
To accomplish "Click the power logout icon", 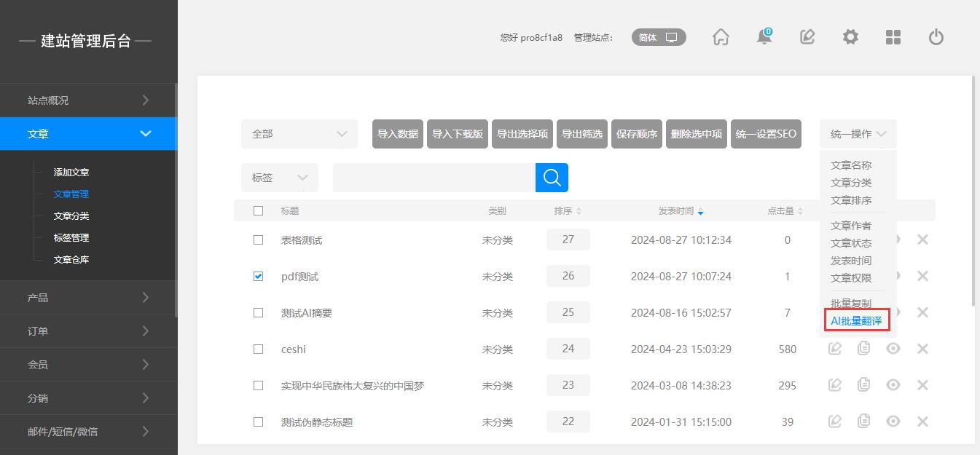I will point(936,37).
